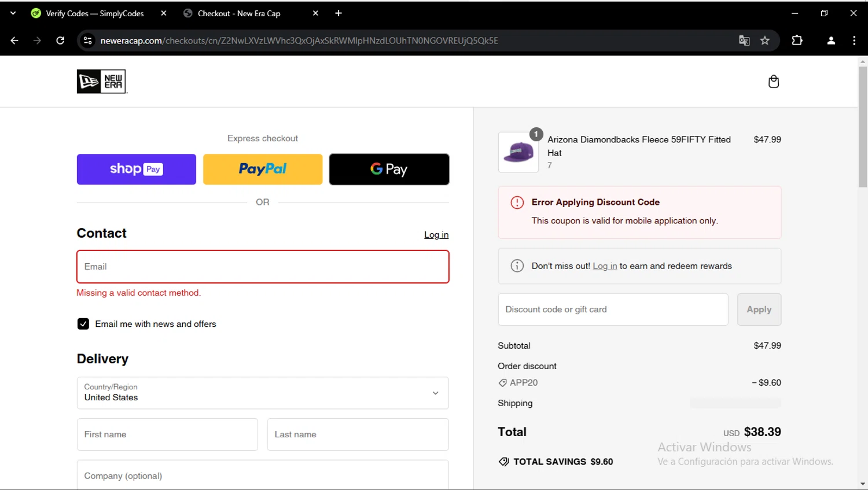This screenshot has height=490, width=868.
Task: Pay with the Shop Pay button
Action: pyautogui.click(x=137, y=170)
